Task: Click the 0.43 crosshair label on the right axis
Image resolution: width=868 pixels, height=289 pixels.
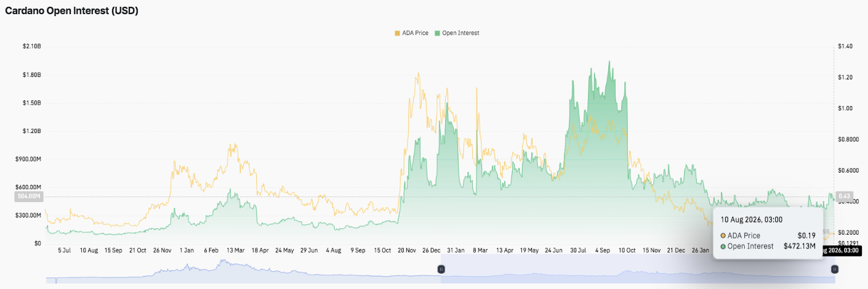Action: 843,196
